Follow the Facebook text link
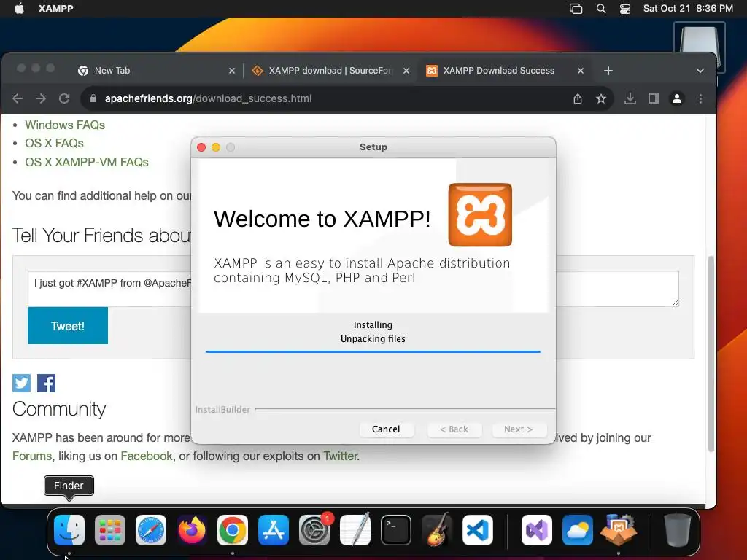The image size is (747, 560). [x=146, y=456]
